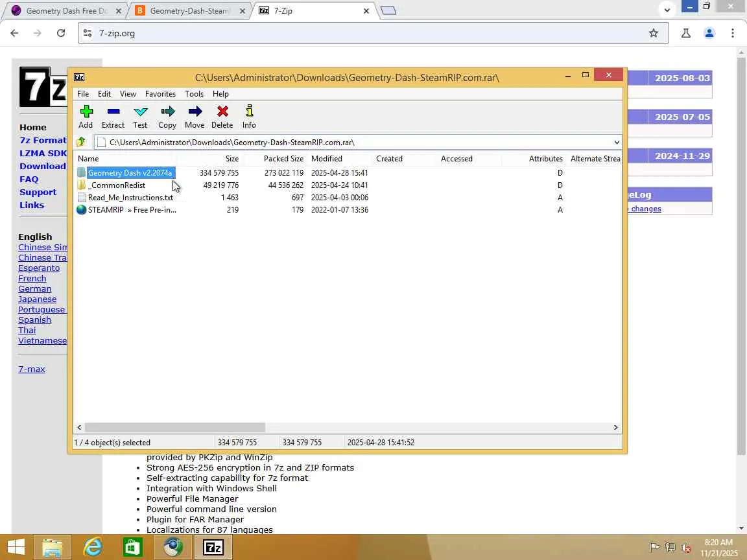Click the Support sidebar link
Image resolution: width=747 pixels, height=560 pixels.
point(38,192)
